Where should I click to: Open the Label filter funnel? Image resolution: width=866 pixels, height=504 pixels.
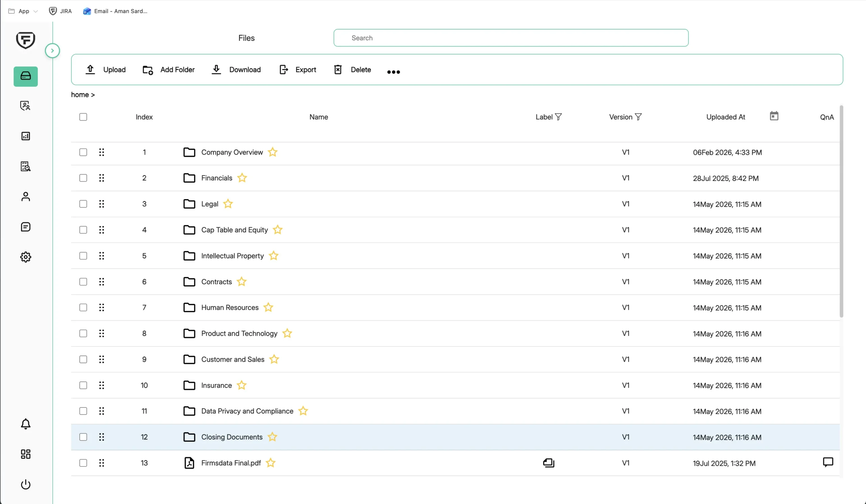click(558, 117)
